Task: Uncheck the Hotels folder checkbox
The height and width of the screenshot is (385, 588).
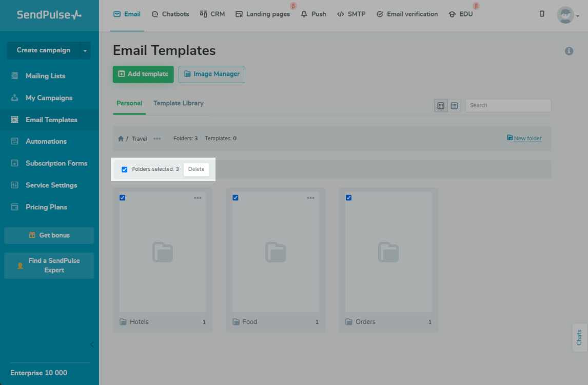Action: tap(122, 198)
